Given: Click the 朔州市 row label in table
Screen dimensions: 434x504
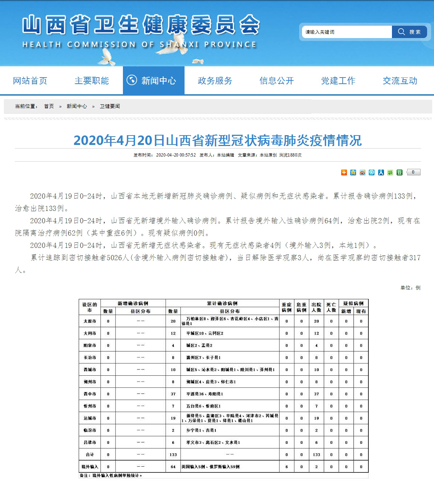Looking at the screenshot, I should tap(90, 382).
